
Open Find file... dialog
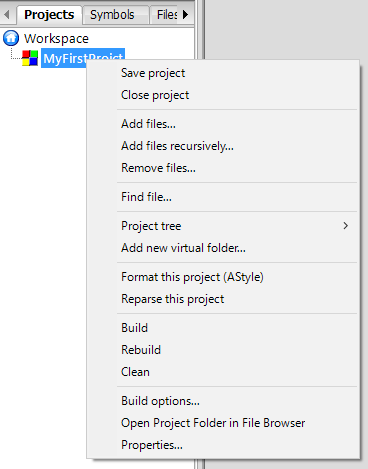(146, 197)
